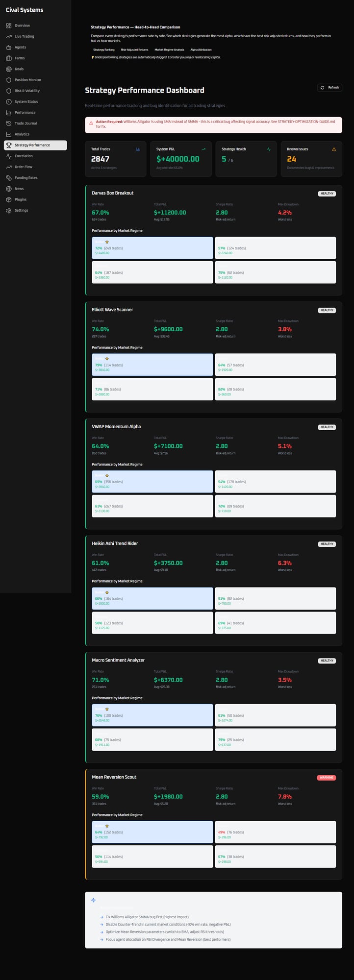Click the Settings gear icon
The width and height of the screenshot is (354, 980).
pos(9,210)
